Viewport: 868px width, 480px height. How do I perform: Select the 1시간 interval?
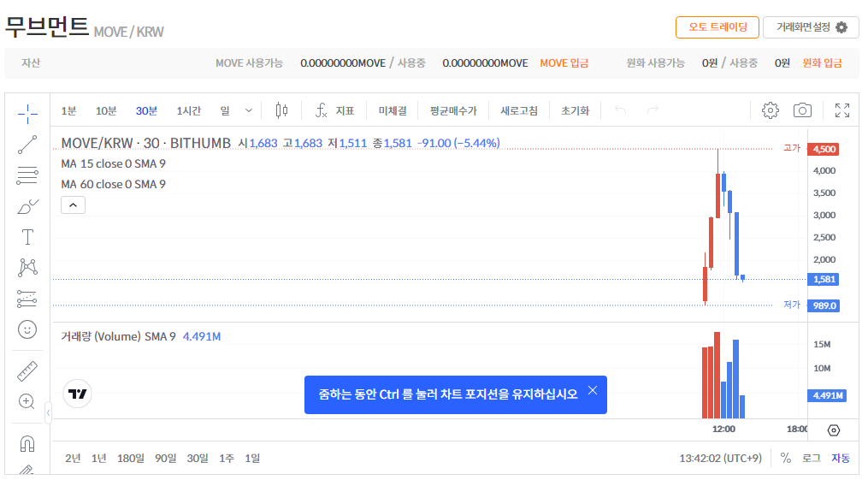click(188, 110)
